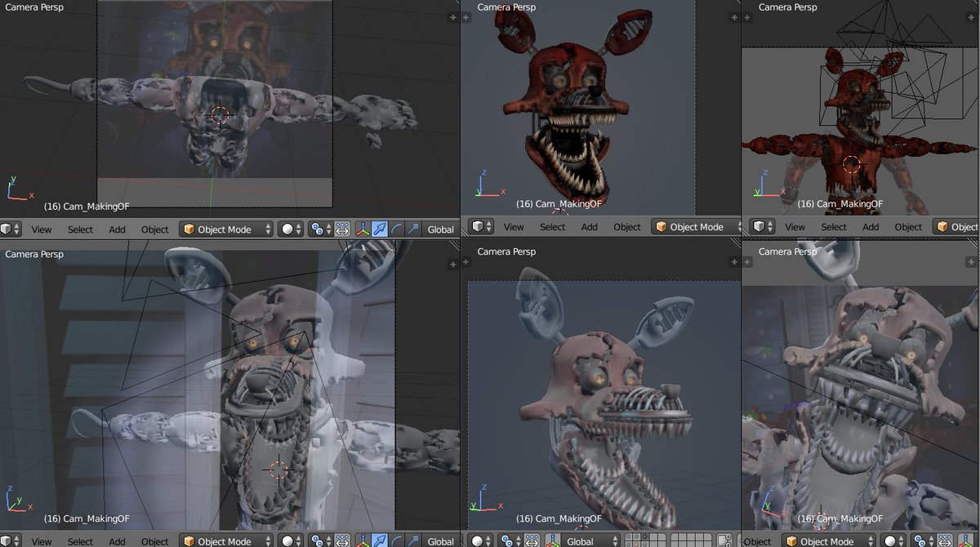
Task: Open Object menu in top-middle viewport header
Action: pyautogui.click(x=626, y=227)
